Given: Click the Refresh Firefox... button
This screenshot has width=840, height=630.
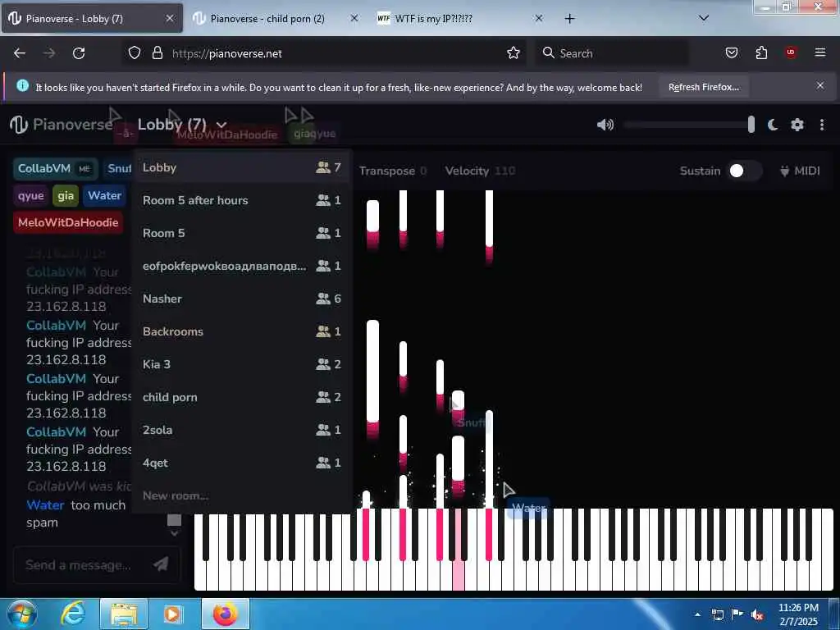Looking at the screenshot, I should tap(703, 87).
